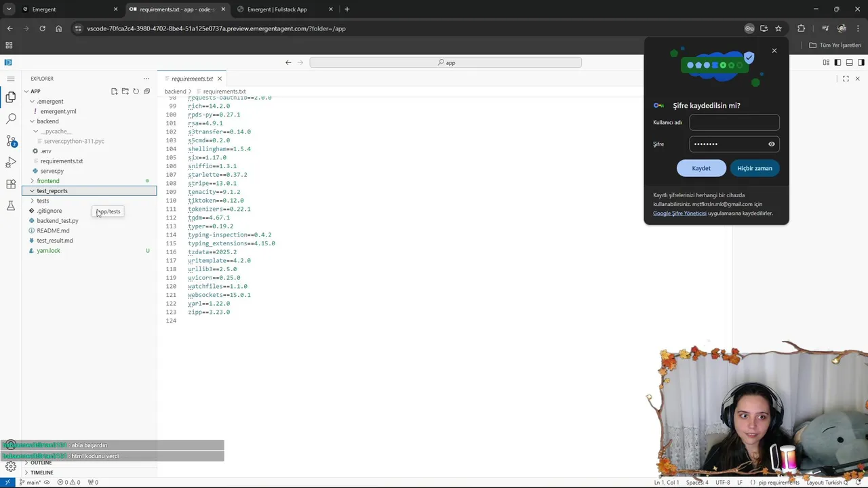Reload the browser page

(42, 28)
